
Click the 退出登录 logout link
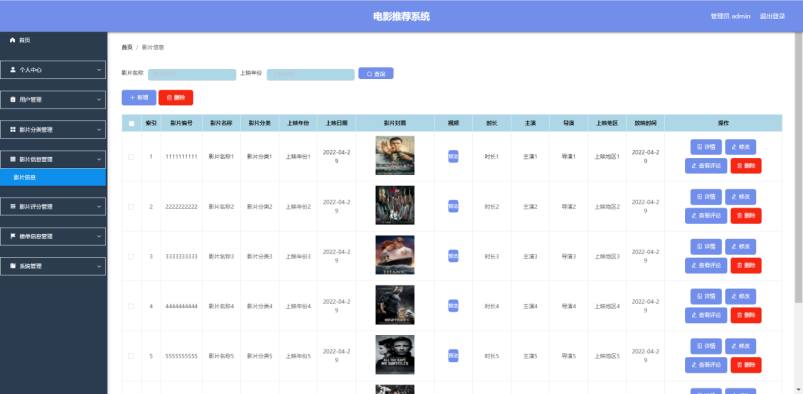(x=772, y=16)
